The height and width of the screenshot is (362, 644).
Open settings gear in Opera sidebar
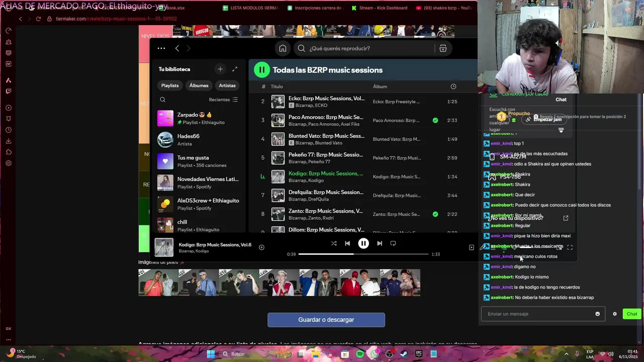(x=9, y=163)
